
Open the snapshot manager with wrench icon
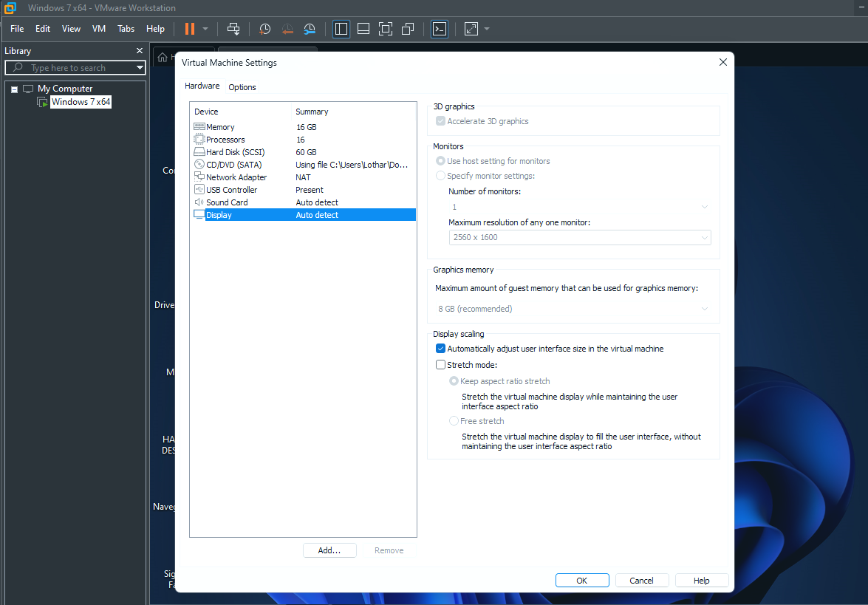[310, 29]
